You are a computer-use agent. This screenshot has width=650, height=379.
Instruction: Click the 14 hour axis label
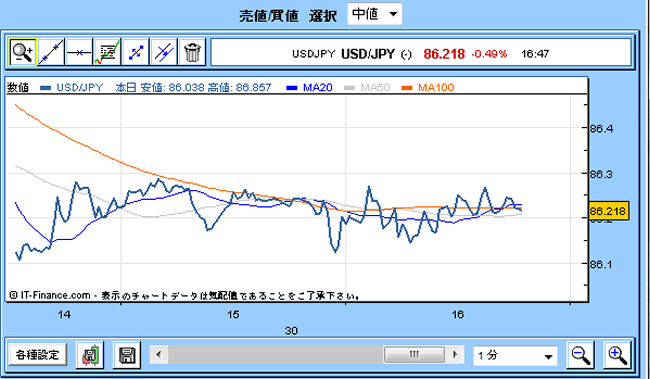tap(64, 315)
